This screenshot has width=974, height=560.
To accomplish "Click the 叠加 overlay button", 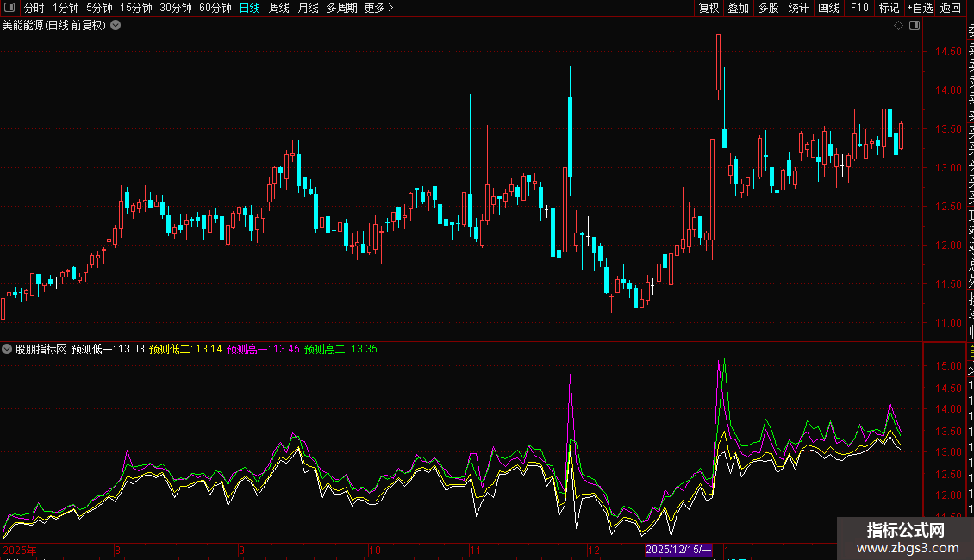I will (739, 8).
